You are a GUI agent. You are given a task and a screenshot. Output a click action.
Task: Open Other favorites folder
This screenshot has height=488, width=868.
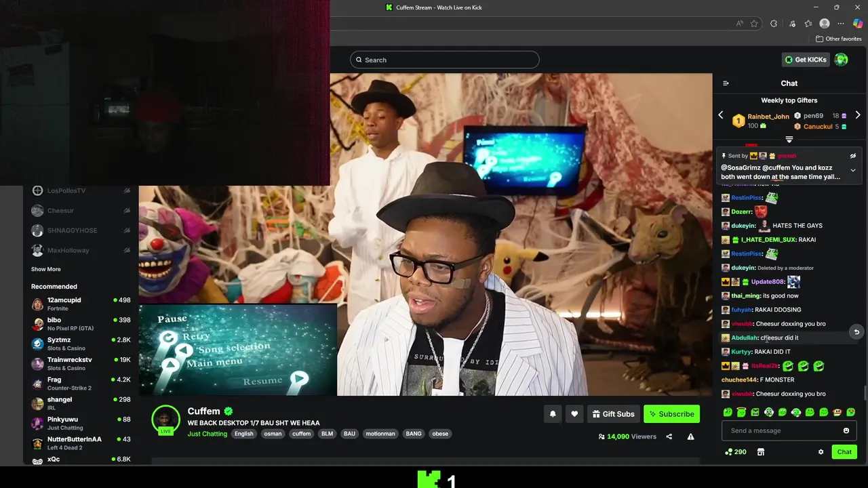coord(838,39)
